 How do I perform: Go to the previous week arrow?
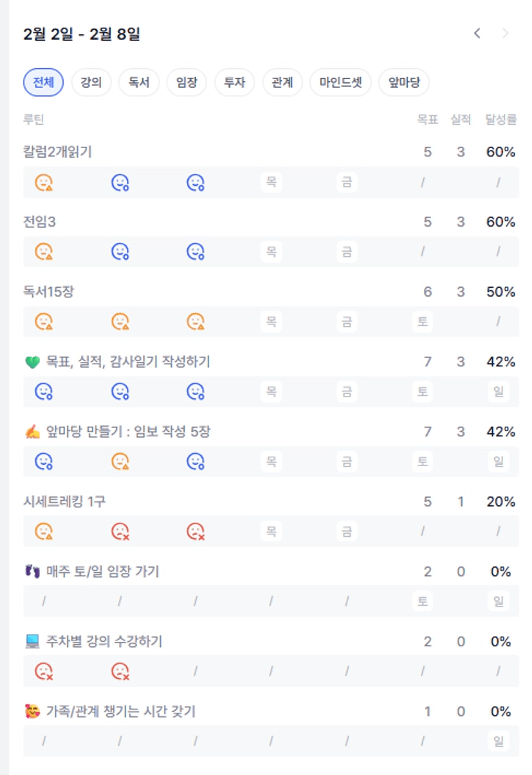(x=477, y=33)
